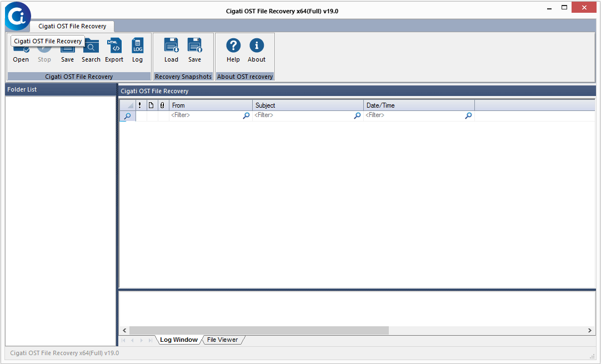This screenshot has width=601, height=364.
Task: Click the first-tab navigation arrow beside Log Window
Action: (123, 340)
